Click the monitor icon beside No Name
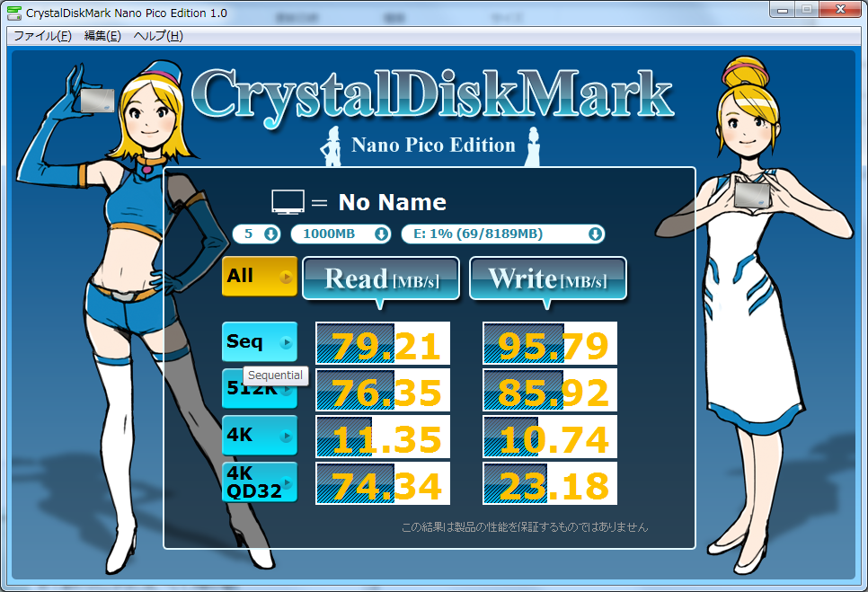Image resolution: width=868 pixels, height=592 pixels. tap(288, 202)
